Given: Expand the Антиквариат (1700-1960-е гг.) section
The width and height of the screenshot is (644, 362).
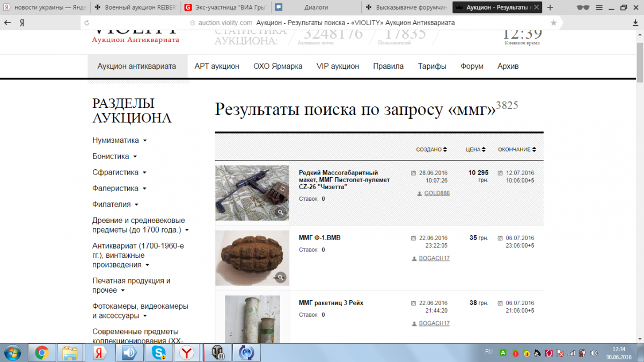Looking at the screenshot, I should coord(138,255).
